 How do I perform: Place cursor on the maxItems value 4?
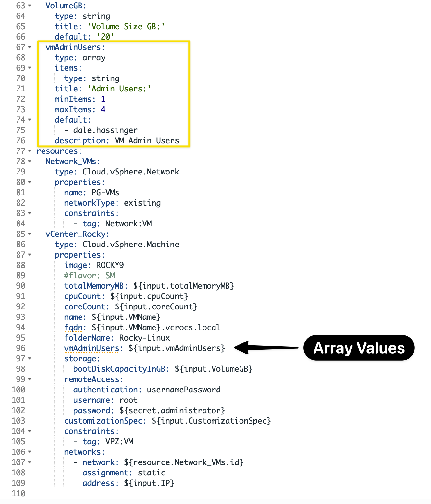click(103, 110)
